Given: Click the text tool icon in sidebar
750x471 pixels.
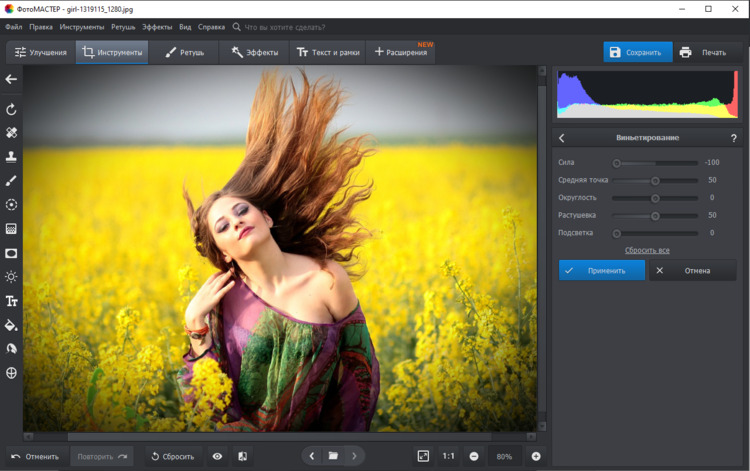Looking at the screenshot, I should 12,301.
